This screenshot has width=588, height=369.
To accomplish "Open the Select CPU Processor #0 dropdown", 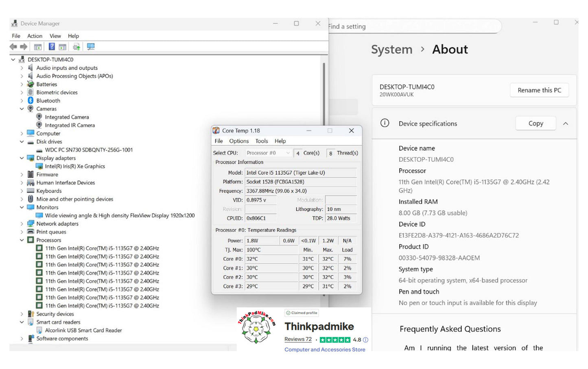I will click(268, 153).
